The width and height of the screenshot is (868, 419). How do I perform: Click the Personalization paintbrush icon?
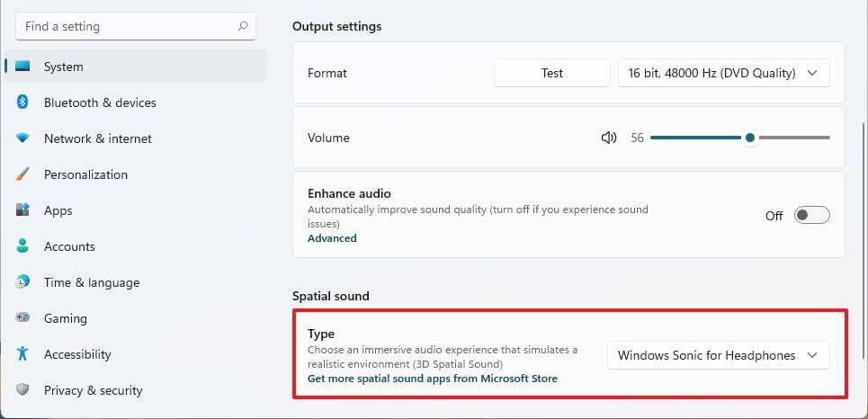click(x=23, y=174)
